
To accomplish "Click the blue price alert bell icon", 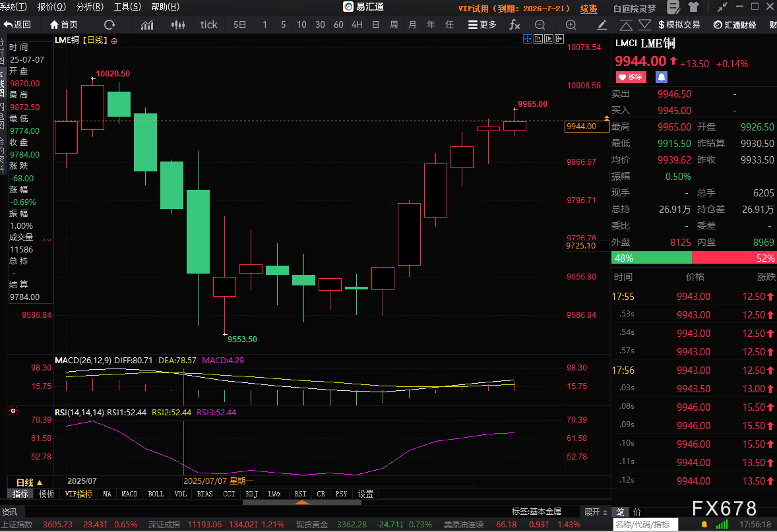I will (662, 77).
